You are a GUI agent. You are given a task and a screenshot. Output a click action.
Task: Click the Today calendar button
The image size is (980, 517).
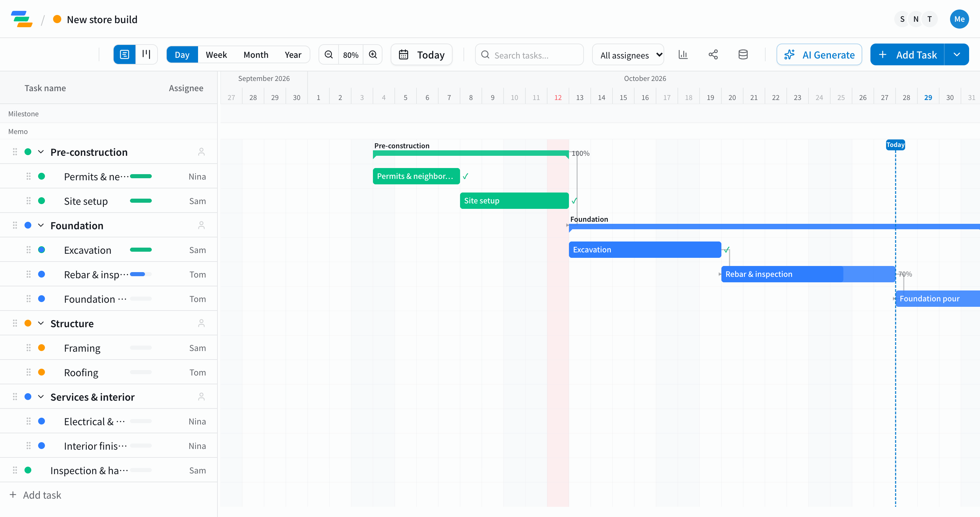point(422,55)
